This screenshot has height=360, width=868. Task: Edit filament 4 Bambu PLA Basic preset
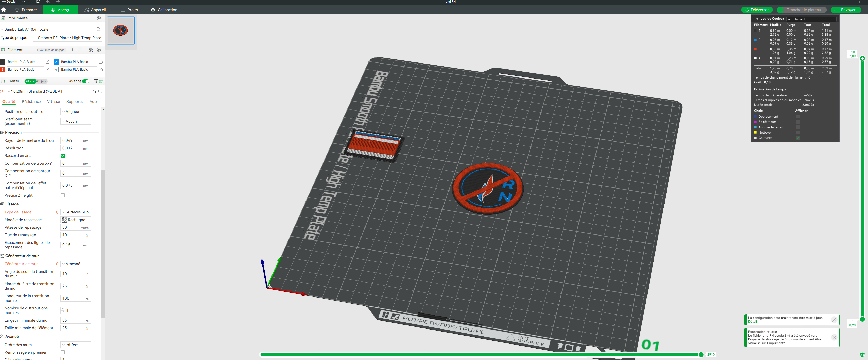click(x=100, y=70)
